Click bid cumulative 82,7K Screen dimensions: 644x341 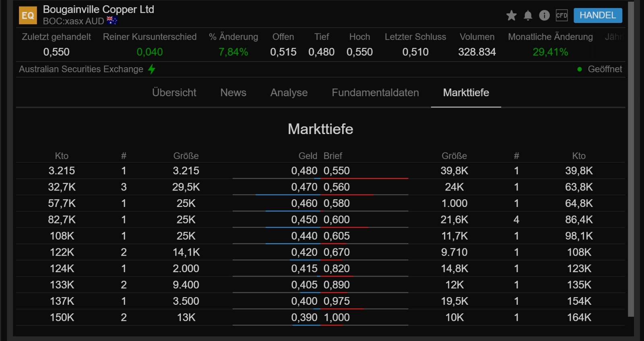[62, 220]
